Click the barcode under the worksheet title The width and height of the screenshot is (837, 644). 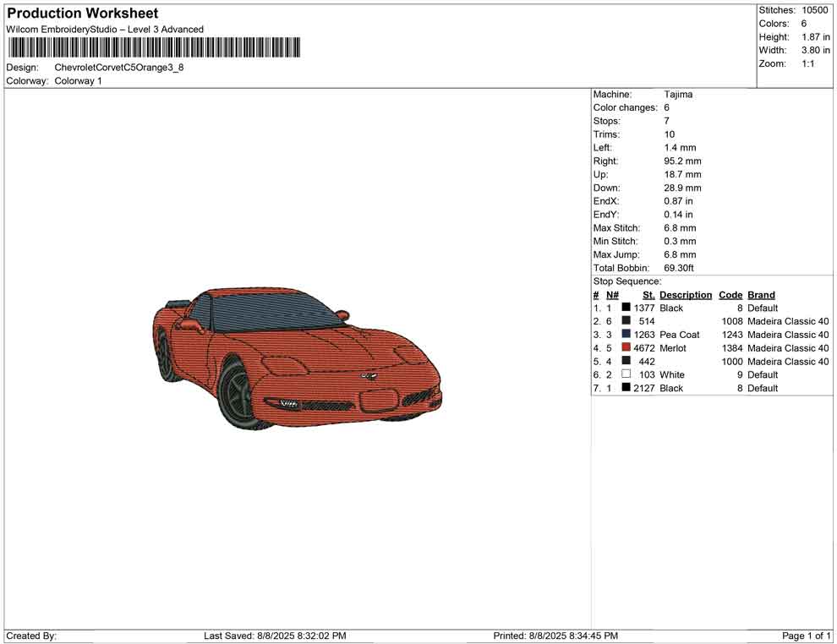(x=153, y=47)
